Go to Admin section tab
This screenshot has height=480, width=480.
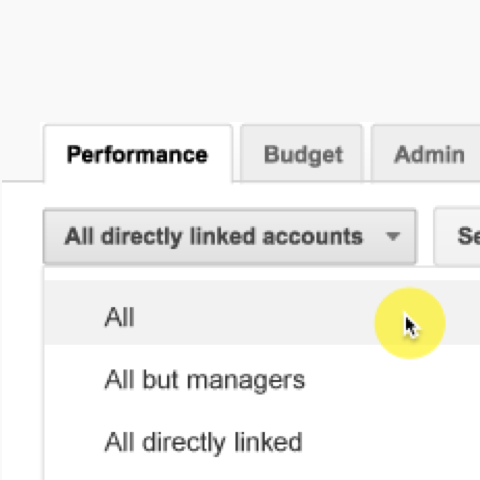pos(426,153)
